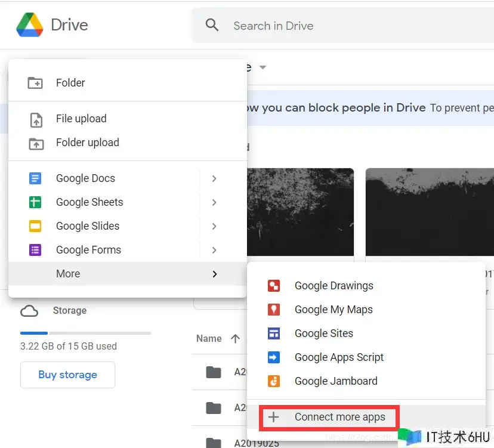Open the left suggested file thumbnail
Image resolution: width=494 pixels, height=448 pixels.
coord(301,212)
